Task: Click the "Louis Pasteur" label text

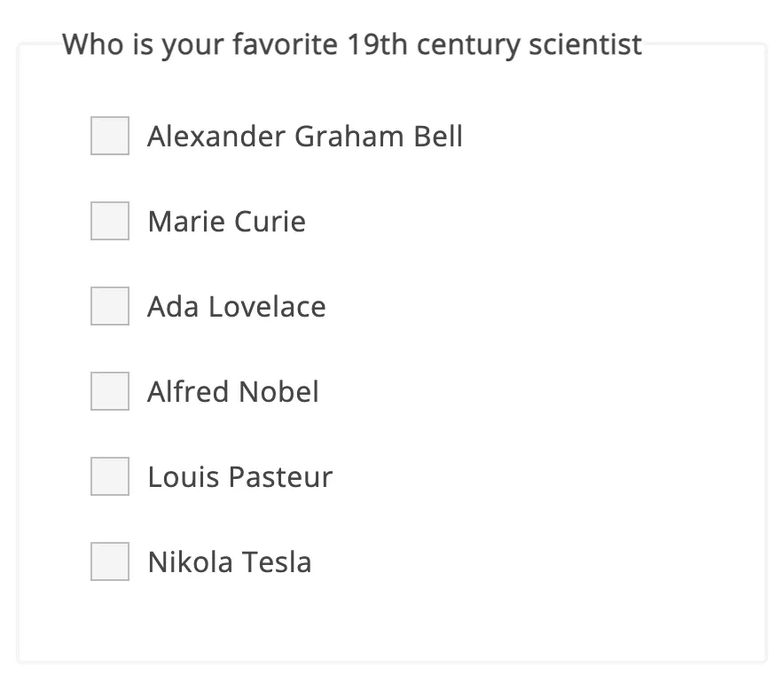Action: [x=239, y=477]
